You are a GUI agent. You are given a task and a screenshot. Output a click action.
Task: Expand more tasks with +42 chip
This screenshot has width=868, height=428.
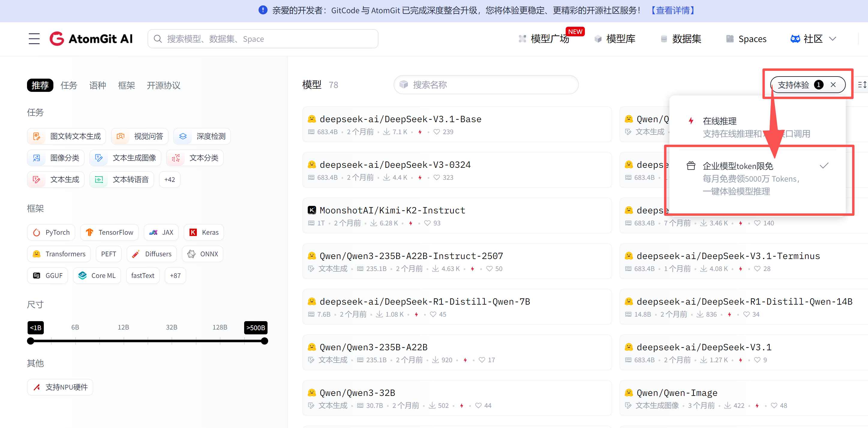click(169, 179)
